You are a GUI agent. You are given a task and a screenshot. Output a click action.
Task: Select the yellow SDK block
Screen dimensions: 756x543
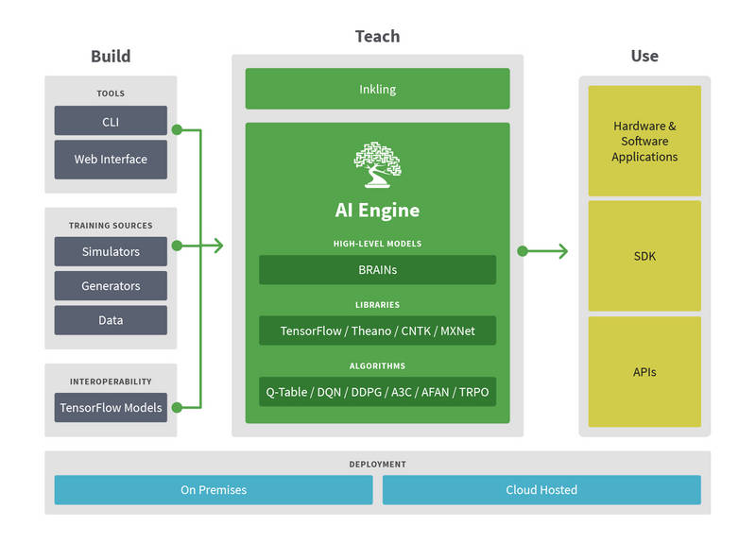(644, 256)
